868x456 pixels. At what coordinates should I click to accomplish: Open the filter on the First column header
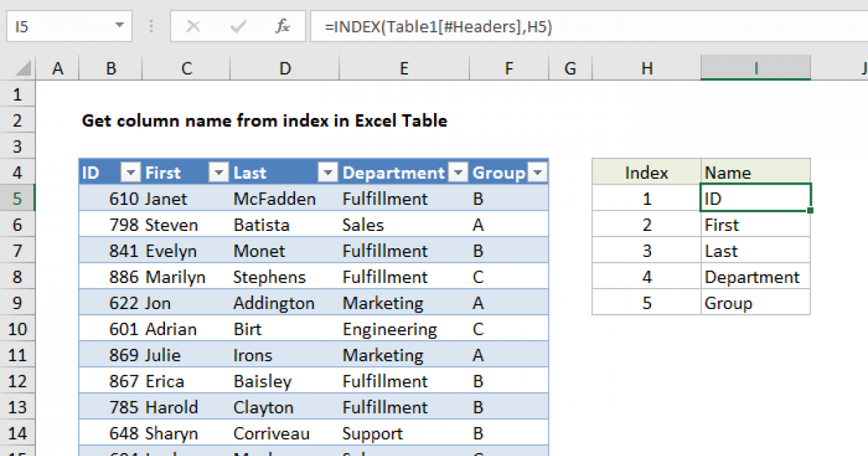218,172
